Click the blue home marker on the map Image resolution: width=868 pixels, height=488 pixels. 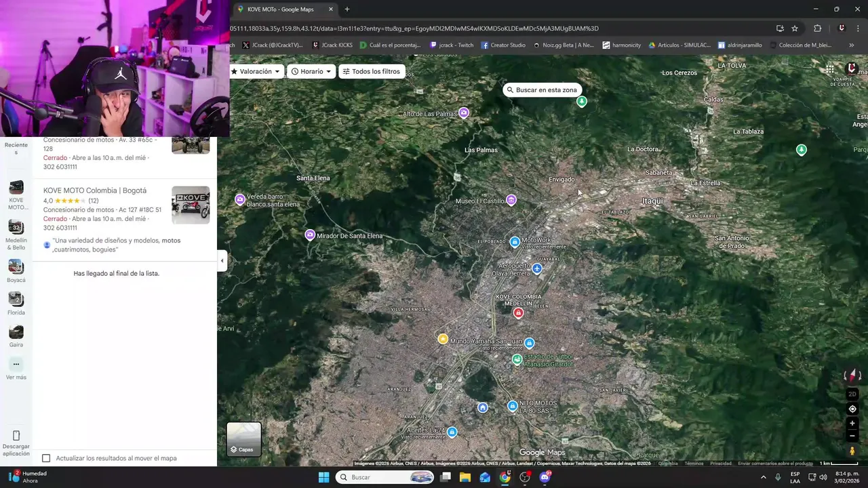482,407
